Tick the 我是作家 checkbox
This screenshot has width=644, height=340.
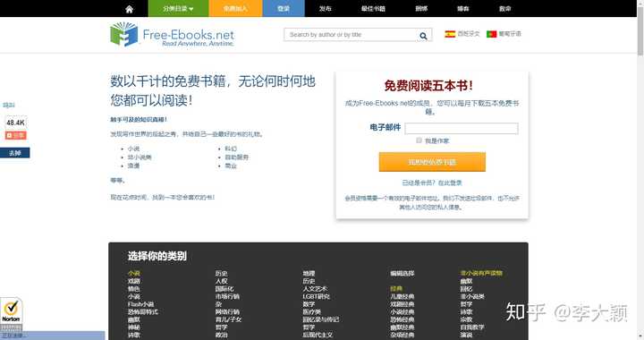(419, 140)
